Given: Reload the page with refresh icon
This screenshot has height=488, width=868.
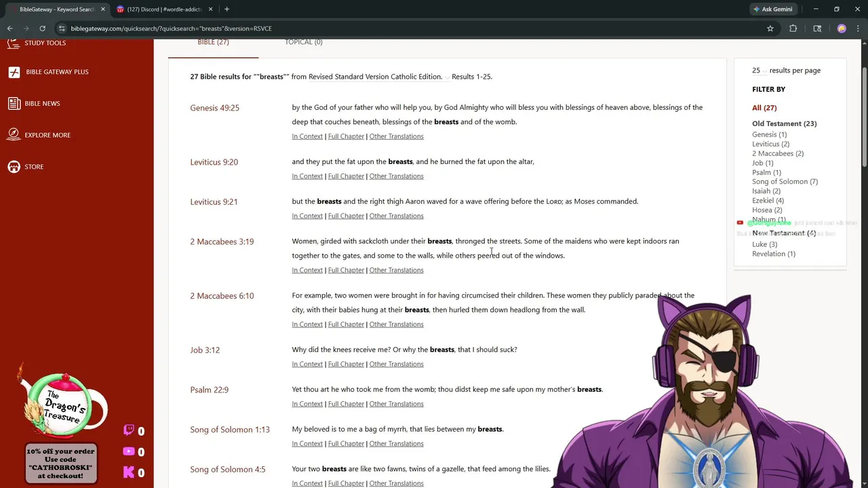Looking at the screenshot, I should pos(42,28).
